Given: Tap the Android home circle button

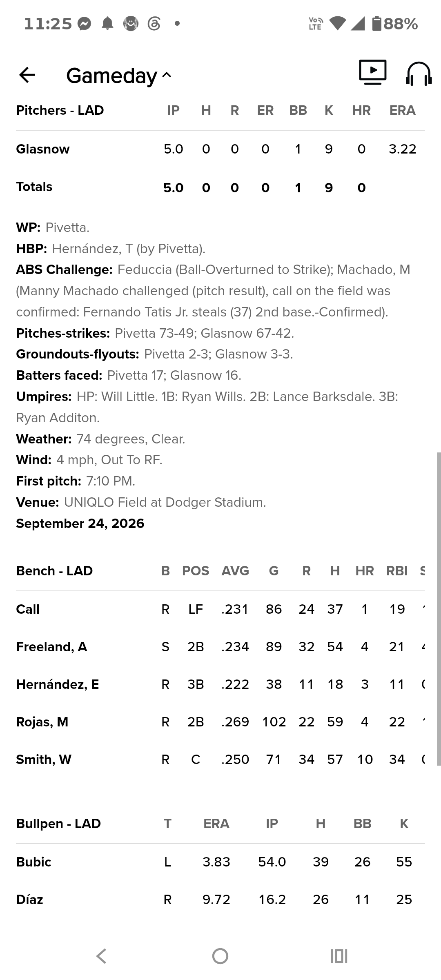Looking at the screenshot, I should [220, 956].
